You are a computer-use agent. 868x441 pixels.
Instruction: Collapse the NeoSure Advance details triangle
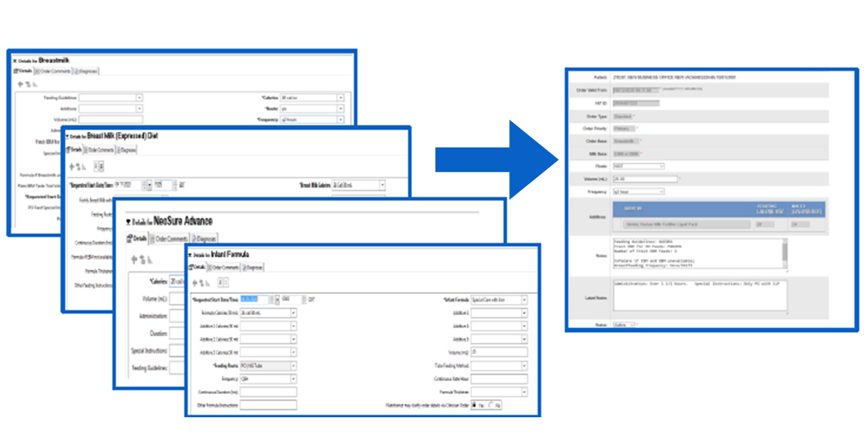(128, 222)
